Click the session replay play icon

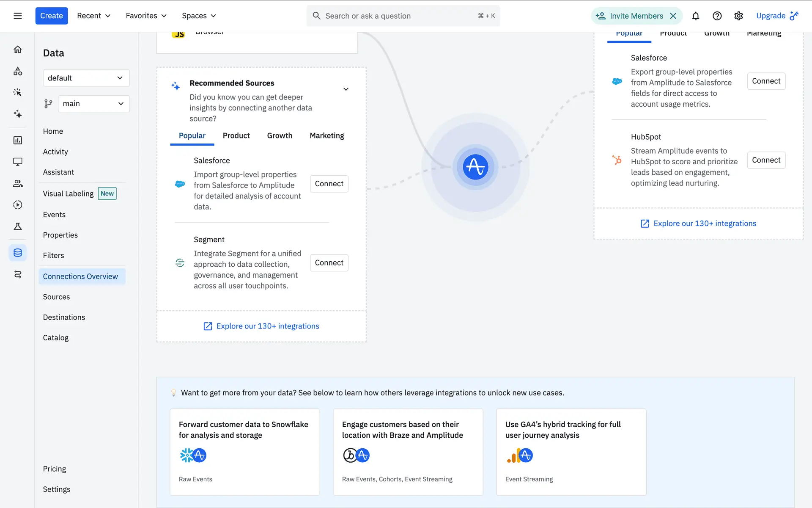click(x=17, y=205)
